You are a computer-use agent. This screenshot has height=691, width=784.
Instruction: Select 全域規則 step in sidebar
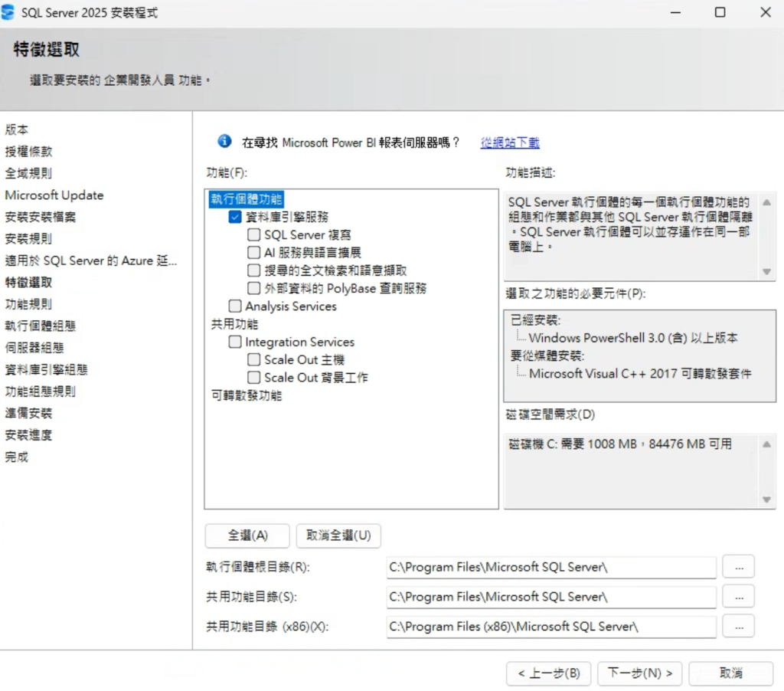28,173
